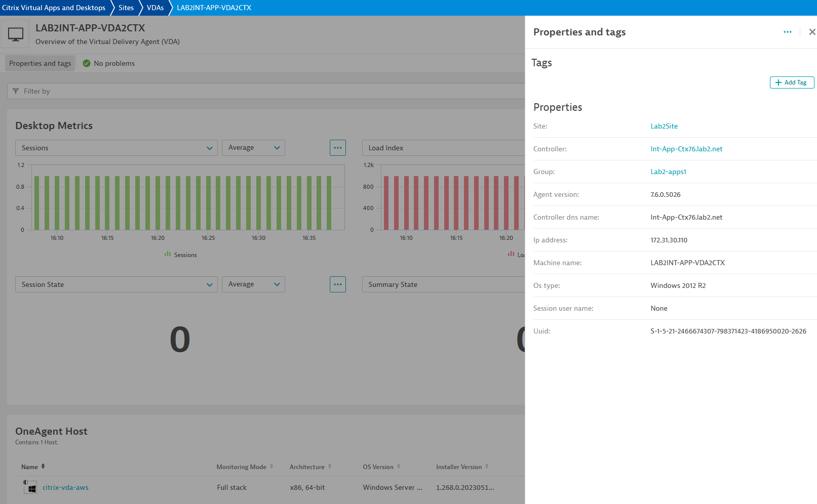Click the Sessions legend bar chart icon

pyautogui.click(x=168, y=254)
